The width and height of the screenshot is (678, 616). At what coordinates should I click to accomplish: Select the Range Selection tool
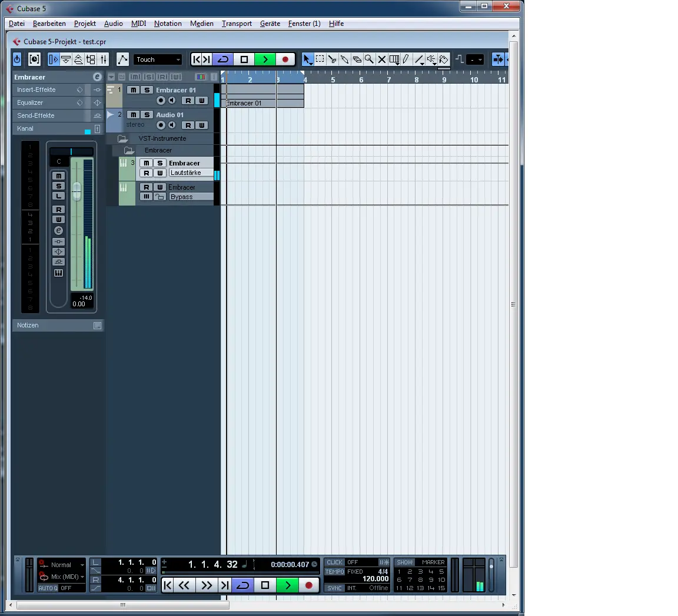click(x=320, y=59)
